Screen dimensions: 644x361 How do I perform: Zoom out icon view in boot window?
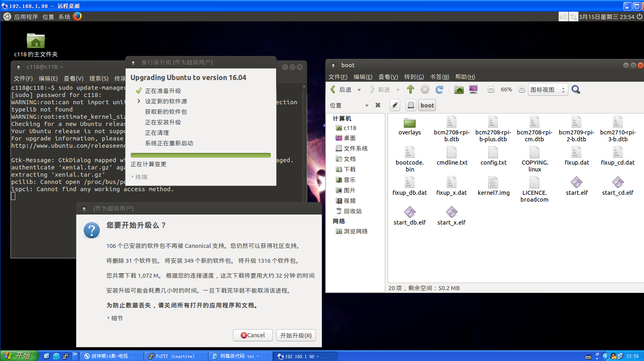pyautogui.click(x=491, y=89)
